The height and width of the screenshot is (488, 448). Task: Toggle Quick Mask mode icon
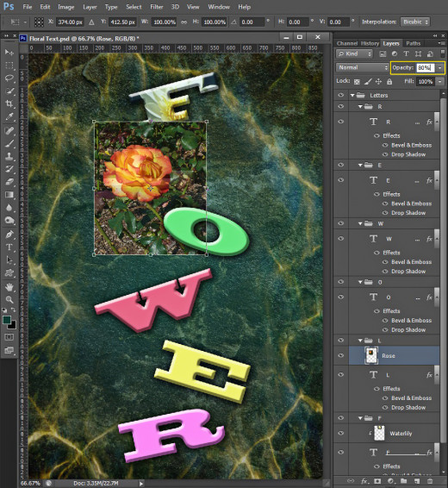9,337
